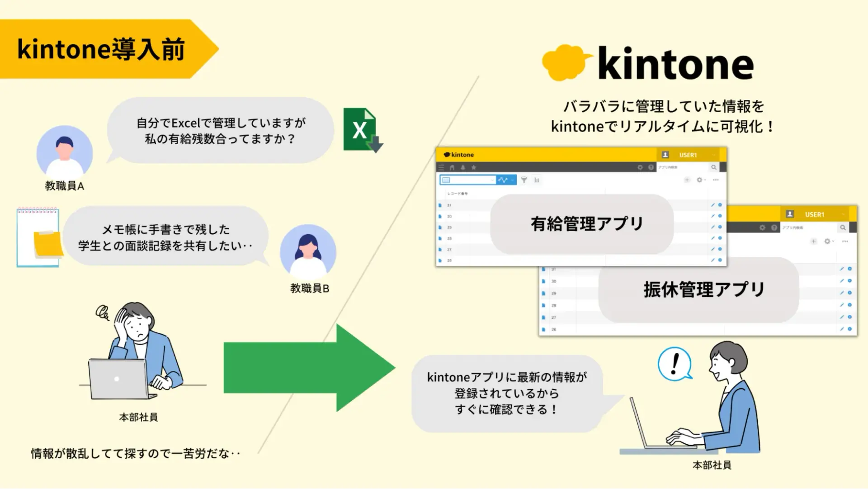Click the search magnifier in kintone header
This screenshot has width=868, height=489.
714,167
